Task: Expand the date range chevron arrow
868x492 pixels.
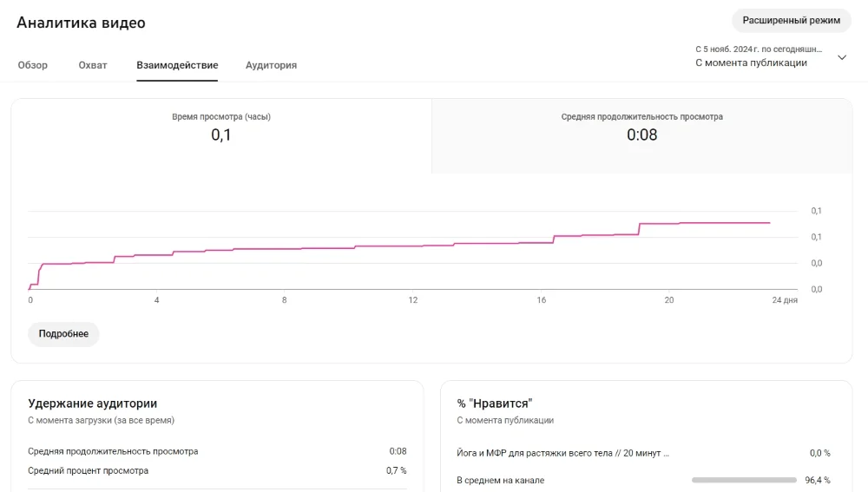Action: click(841, 57)
